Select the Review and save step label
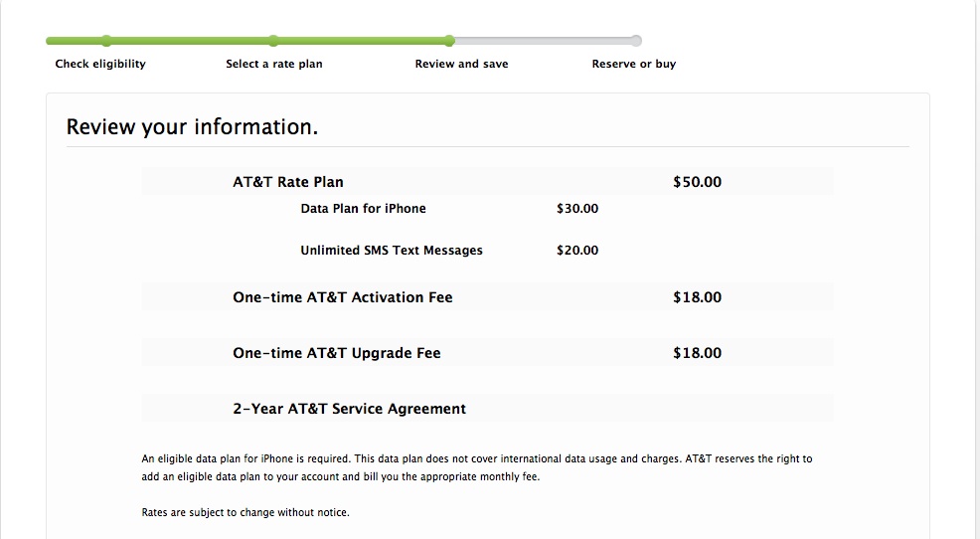Image resolution: width=980 pixels, height=539 pixels. [x=461, y=64]
